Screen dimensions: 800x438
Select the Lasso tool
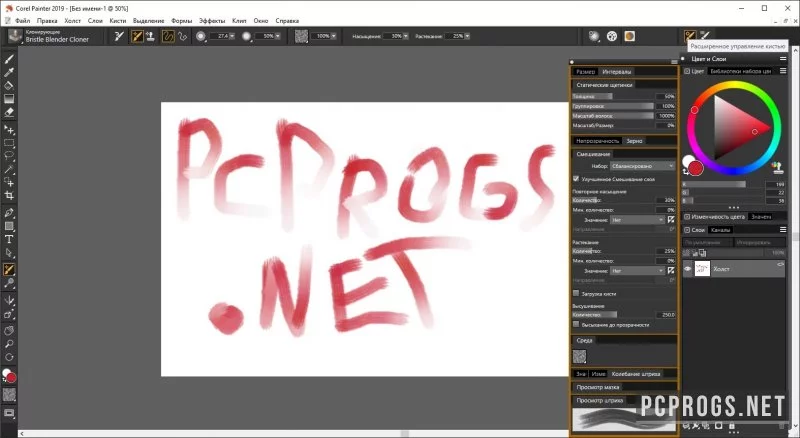coord(9,156)
